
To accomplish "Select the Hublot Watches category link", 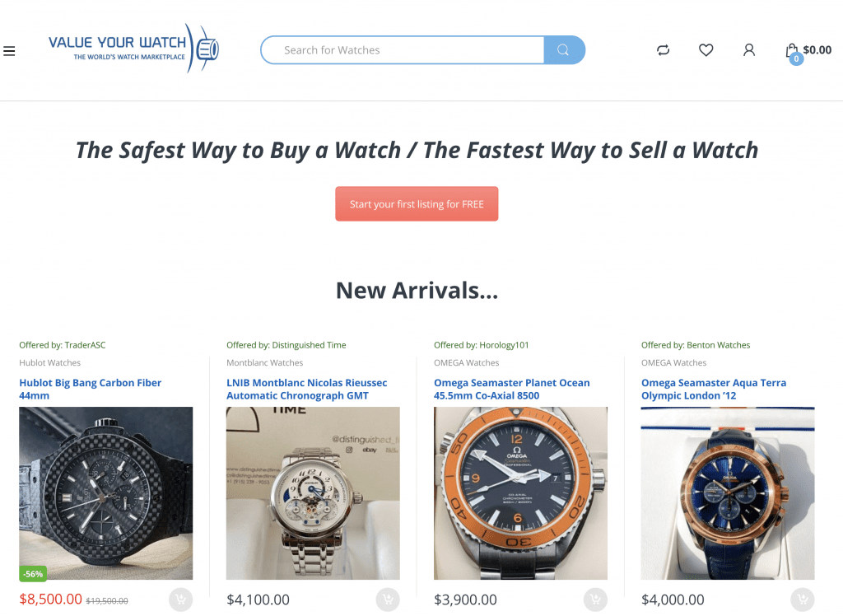I will (x=50, y=362).
